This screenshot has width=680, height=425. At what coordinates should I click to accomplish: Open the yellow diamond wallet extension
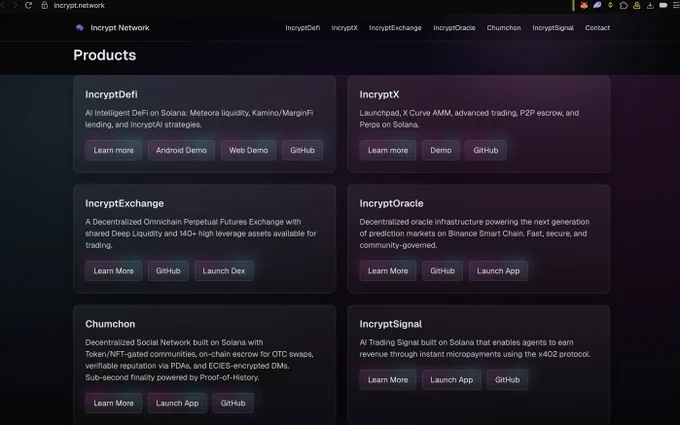610,5
